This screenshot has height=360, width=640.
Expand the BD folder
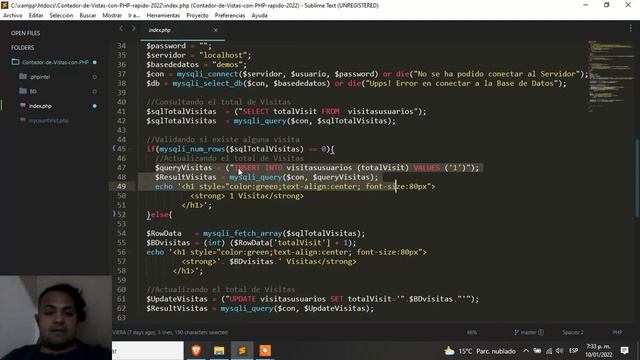click(x=29, y=91)
